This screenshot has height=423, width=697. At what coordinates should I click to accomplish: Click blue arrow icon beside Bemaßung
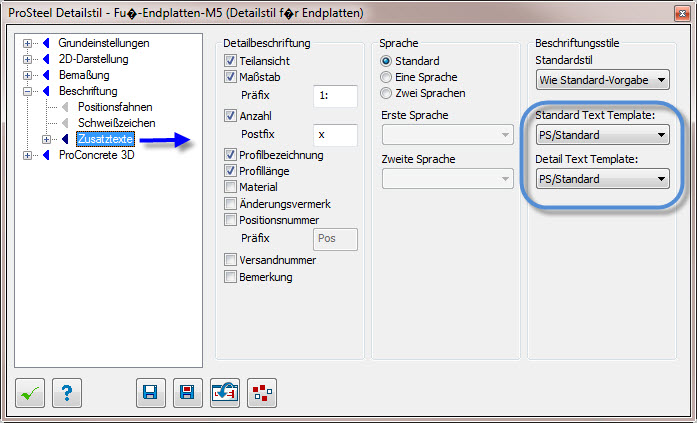point(46,76)
